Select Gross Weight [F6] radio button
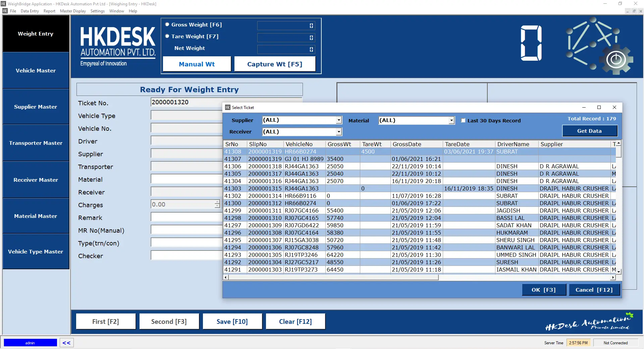 point(167,24)
